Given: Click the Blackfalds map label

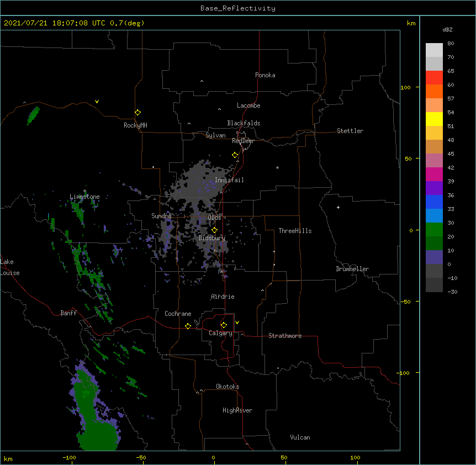Looking at the screenshot, I should [244, 123].
